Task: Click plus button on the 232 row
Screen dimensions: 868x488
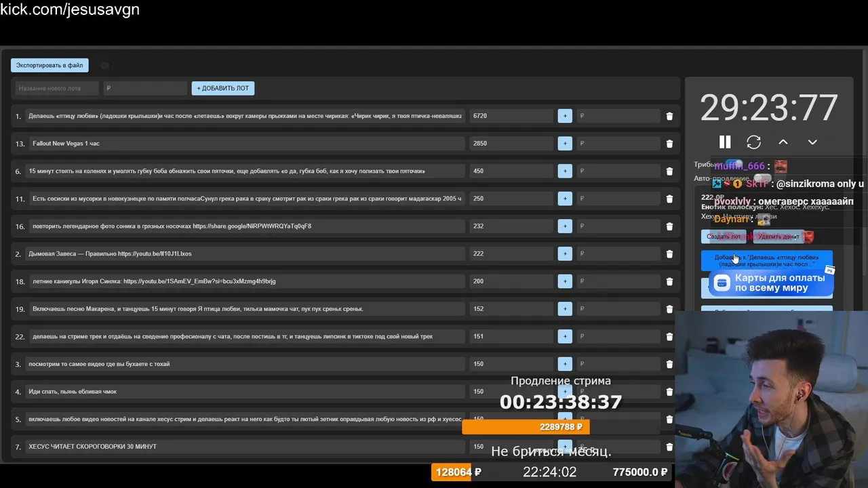Action: point(565,226)
